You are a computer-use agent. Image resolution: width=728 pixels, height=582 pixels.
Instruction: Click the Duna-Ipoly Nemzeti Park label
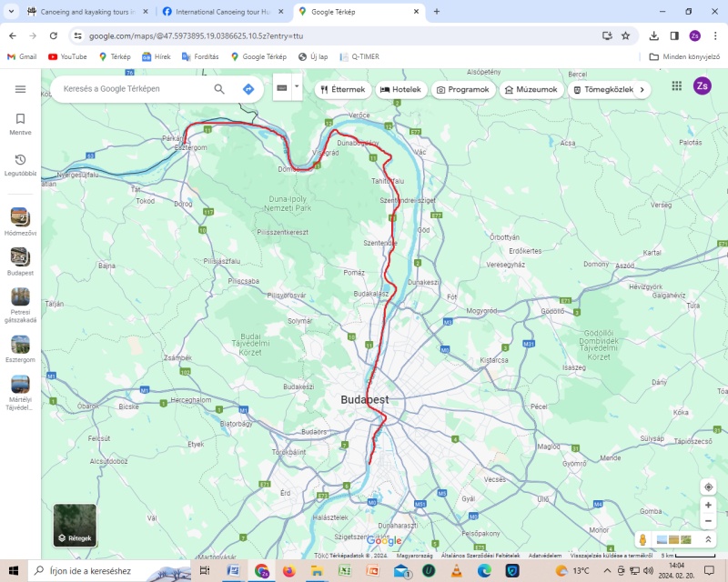coord(288,204)
